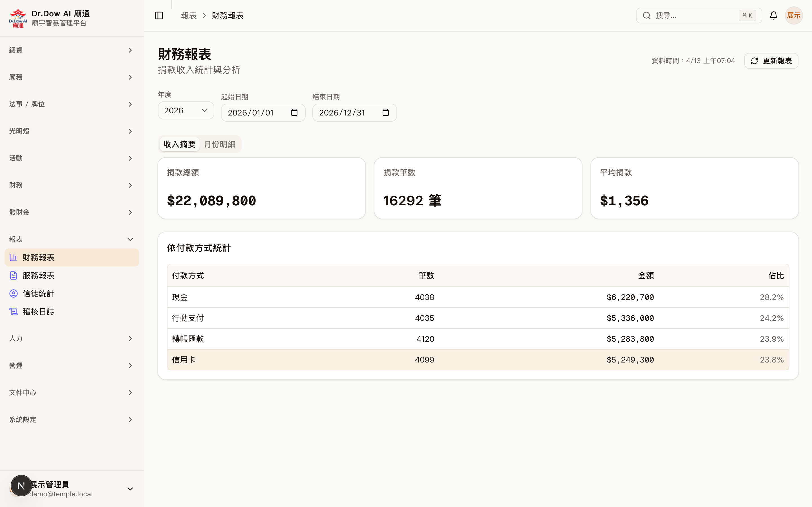Click the 報表 breadcrumb link

[x=189, y=15]
